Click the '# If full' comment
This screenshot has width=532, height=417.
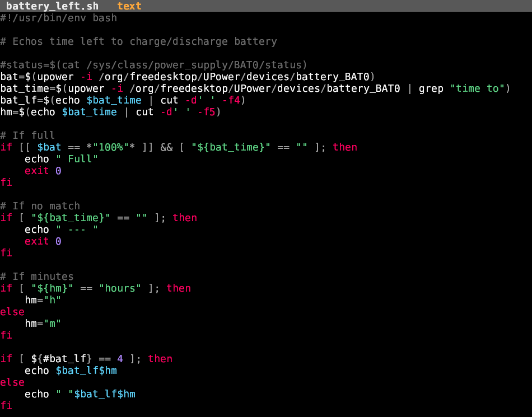[x=27, y=135]
